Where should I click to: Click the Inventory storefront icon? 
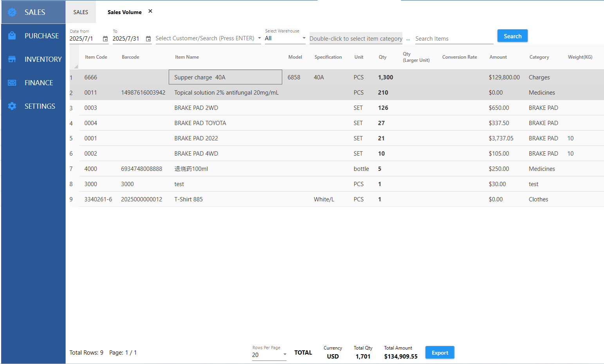click(x=12, y=59)
